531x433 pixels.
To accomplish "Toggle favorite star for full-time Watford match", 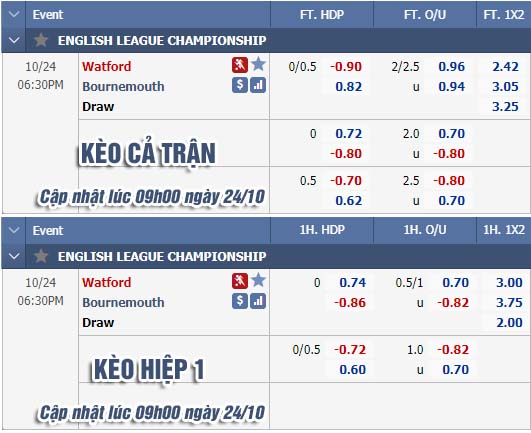I will pyautogui.click(x=258, y=64).
